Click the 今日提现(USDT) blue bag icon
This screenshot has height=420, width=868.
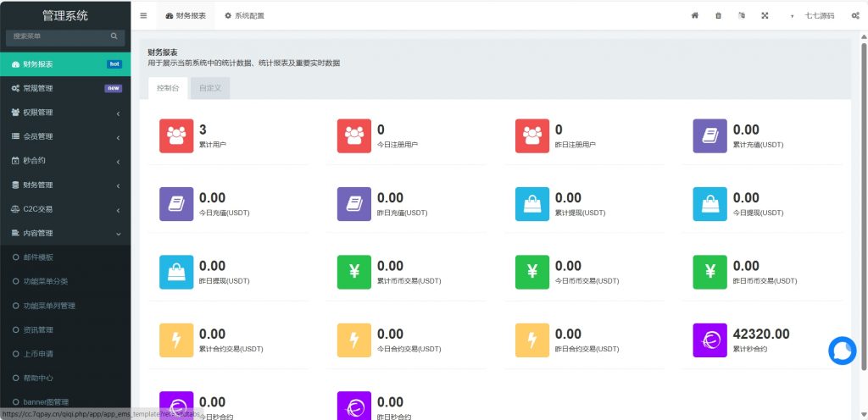click(x=710, y=204)
